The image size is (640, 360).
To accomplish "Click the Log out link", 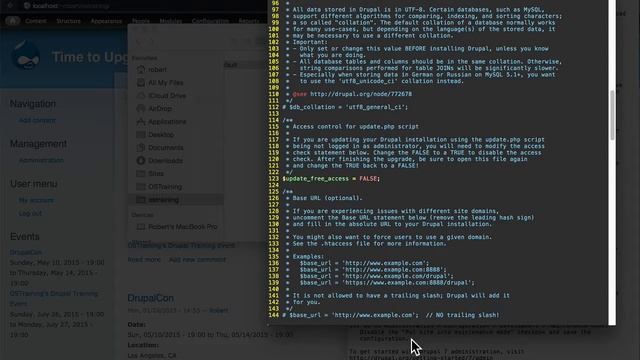I will (x=30, y=213).
